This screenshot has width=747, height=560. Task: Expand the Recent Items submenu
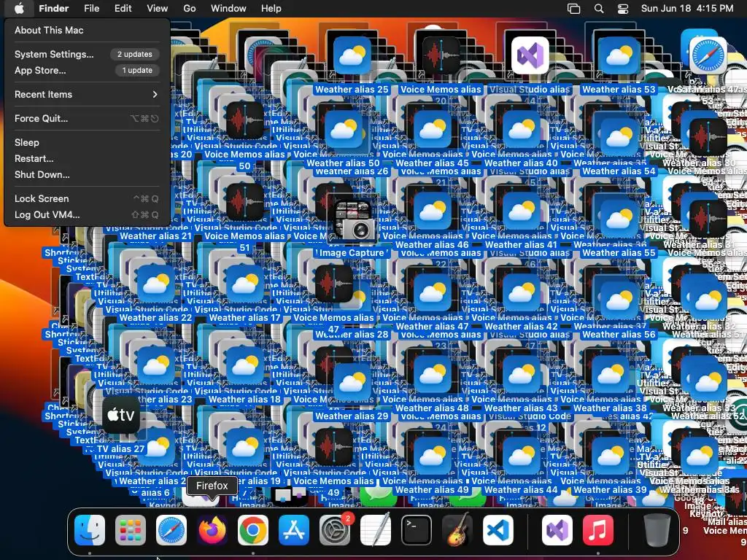coord(86,94)
